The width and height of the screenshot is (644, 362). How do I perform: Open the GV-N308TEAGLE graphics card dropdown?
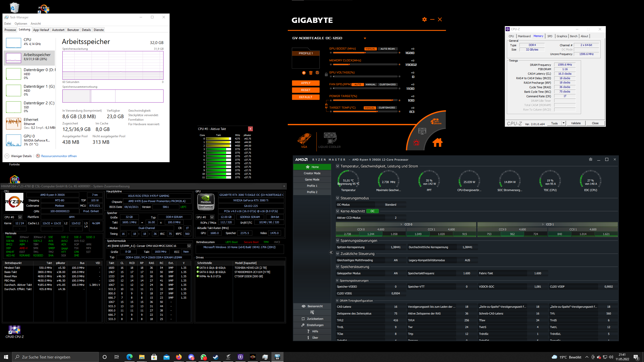coord(365,38)
